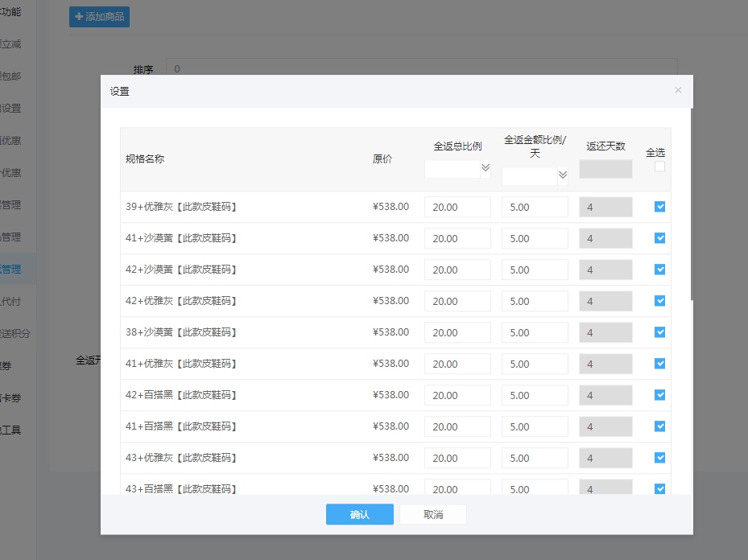Open the 工具 sidebar menu item
The height and width of the screenshot is (560, 748).
click(10, 430)
